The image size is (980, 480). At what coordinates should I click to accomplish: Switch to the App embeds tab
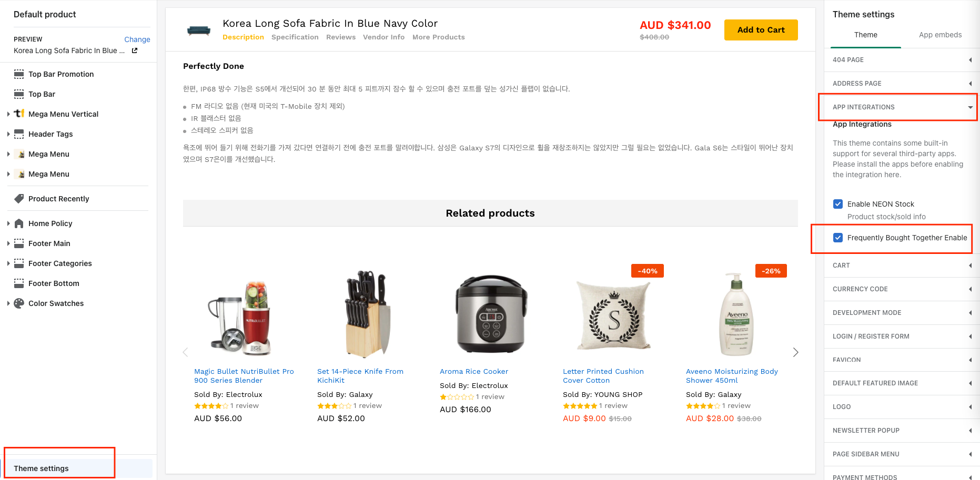click(x=940, y=35)
